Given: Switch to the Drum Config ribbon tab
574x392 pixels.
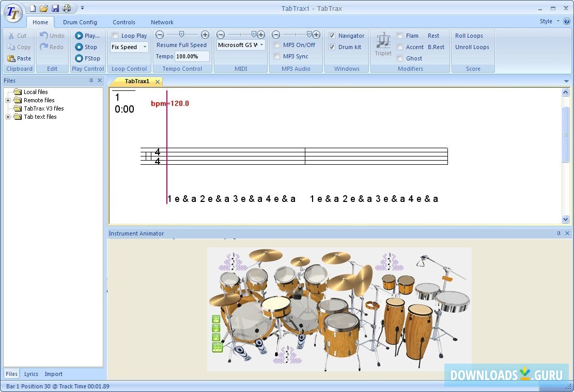Looking at the screenshot, I should (x=80, y=22).
